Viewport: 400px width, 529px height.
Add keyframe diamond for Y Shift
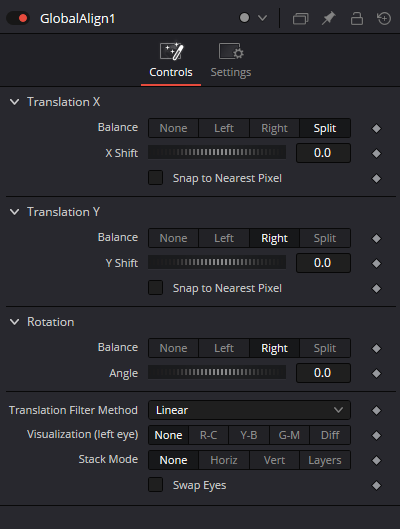click(376, 263)
